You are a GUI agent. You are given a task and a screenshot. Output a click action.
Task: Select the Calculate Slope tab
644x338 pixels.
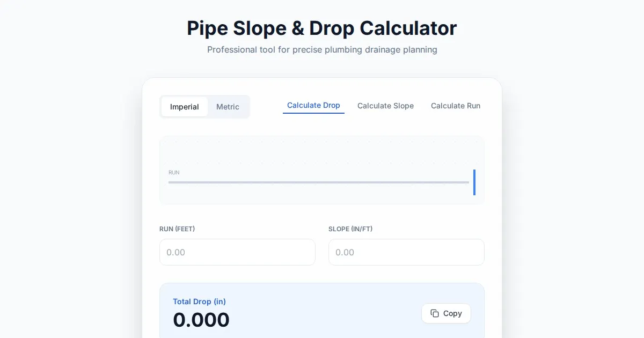coord(385,106)
